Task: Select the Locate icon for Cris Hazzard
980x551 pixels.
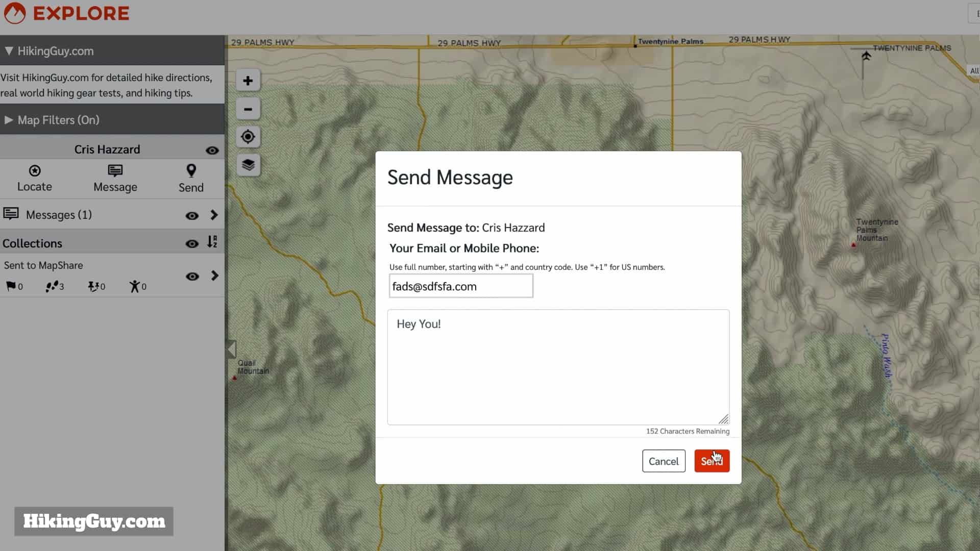Action: click(x=35, y=178)
